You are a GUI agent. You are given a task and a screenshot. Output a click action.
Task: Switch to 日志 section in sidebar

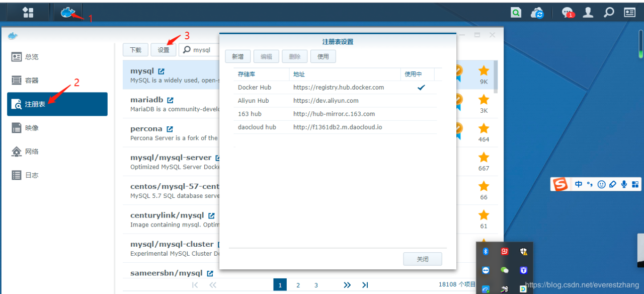coord(57,175)
